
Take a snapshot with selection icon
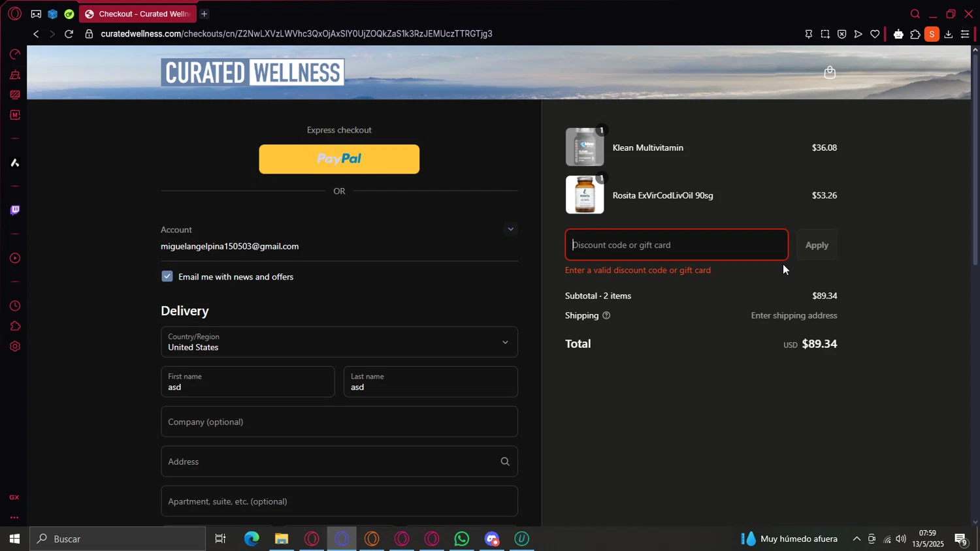(825, 34)
